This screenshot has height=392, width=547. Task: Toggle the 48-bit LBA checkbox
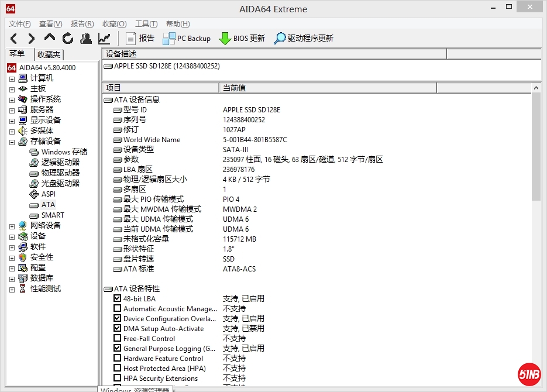118,298
